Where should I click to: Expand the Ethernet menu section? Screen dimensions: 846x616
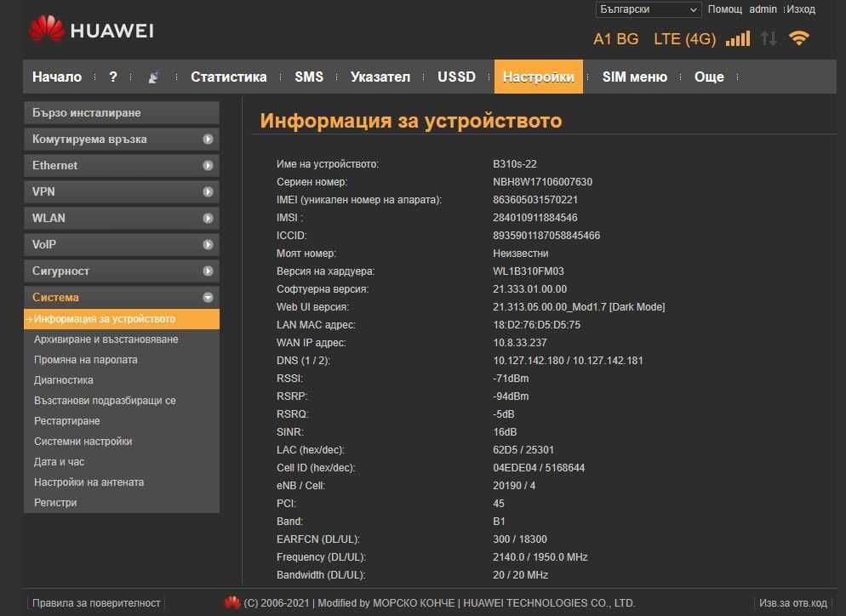pyautogui.click(x=122, y=166)
